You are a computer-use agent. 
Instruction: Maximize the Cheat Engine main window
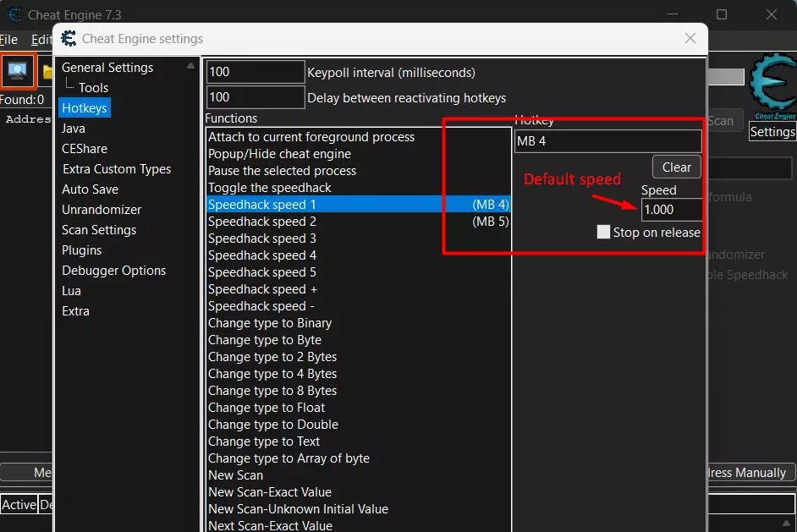721,14
